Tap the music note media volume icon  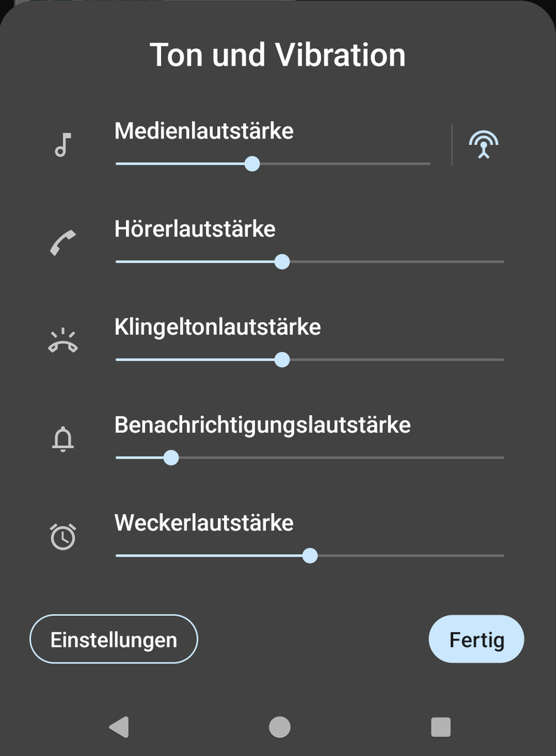click(63, 145)
